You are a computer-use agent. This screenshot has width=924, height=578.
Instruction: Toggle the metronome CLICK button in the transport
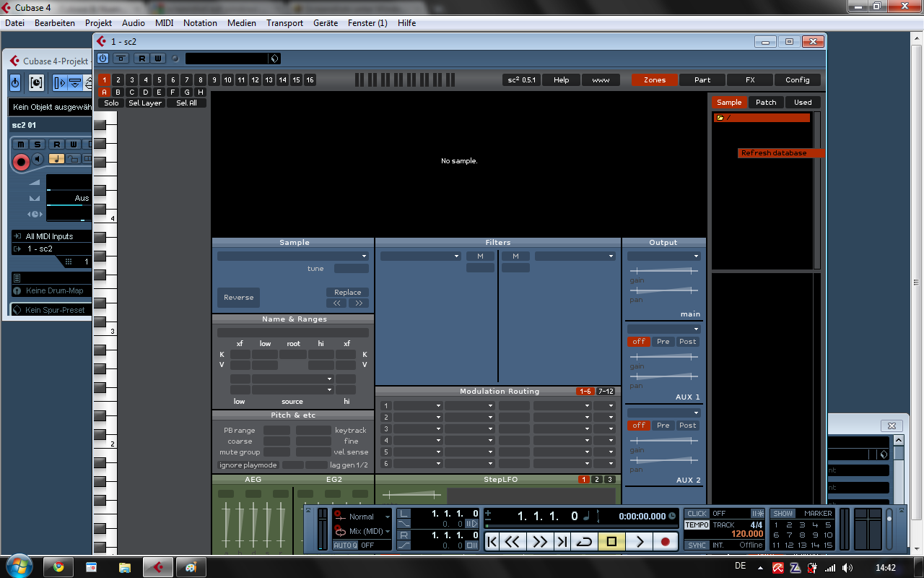coord(697,514)
